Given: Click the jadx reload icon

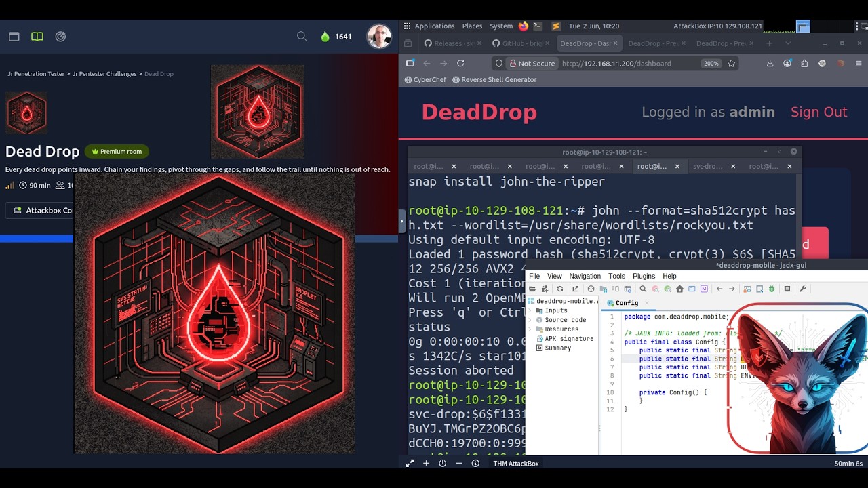Looking at the screenshot, I should coord(560,289).
